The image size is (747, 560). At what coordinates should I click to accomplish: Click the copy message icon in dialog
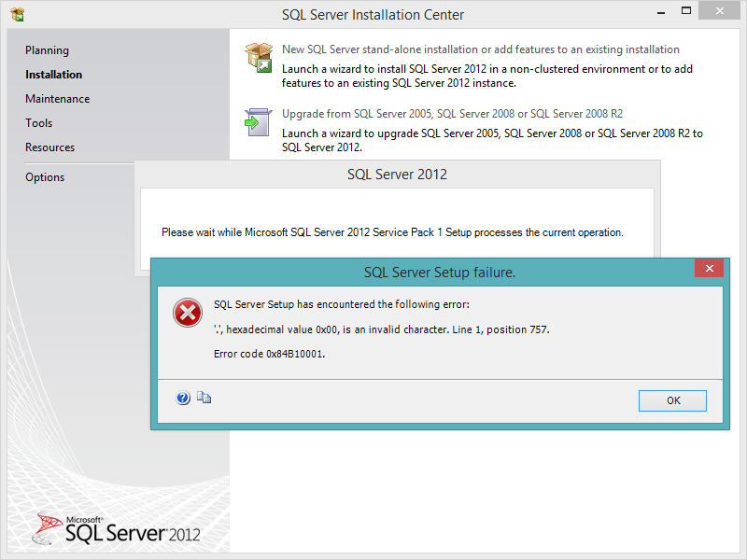204,398
